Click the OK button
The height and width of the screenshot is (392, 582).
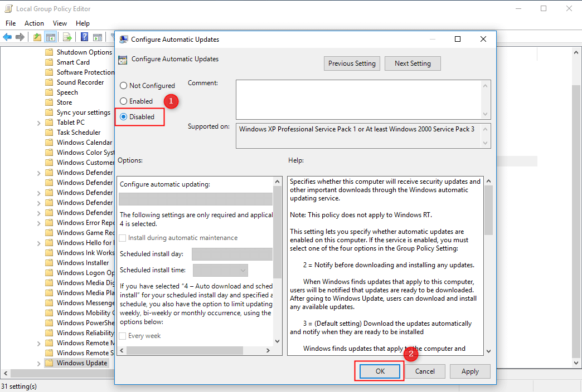(x=380, y=371)
